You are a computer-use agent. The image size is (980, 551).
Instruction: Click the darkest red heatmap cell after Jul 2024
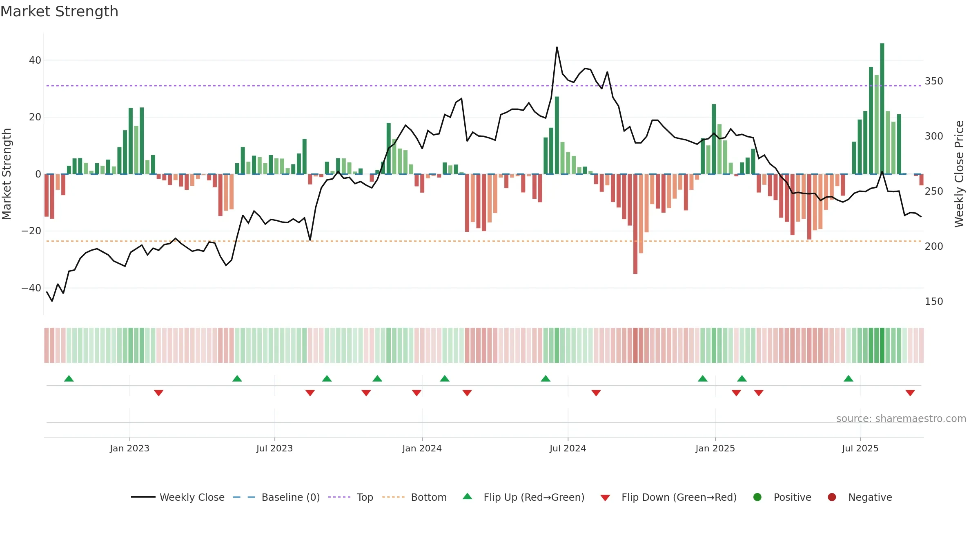[x=635, y=345]
